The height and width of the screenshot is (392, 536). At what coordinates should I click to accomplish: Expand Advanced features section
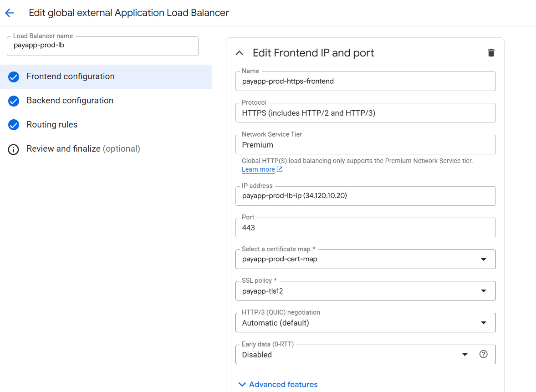coord(278,384)
